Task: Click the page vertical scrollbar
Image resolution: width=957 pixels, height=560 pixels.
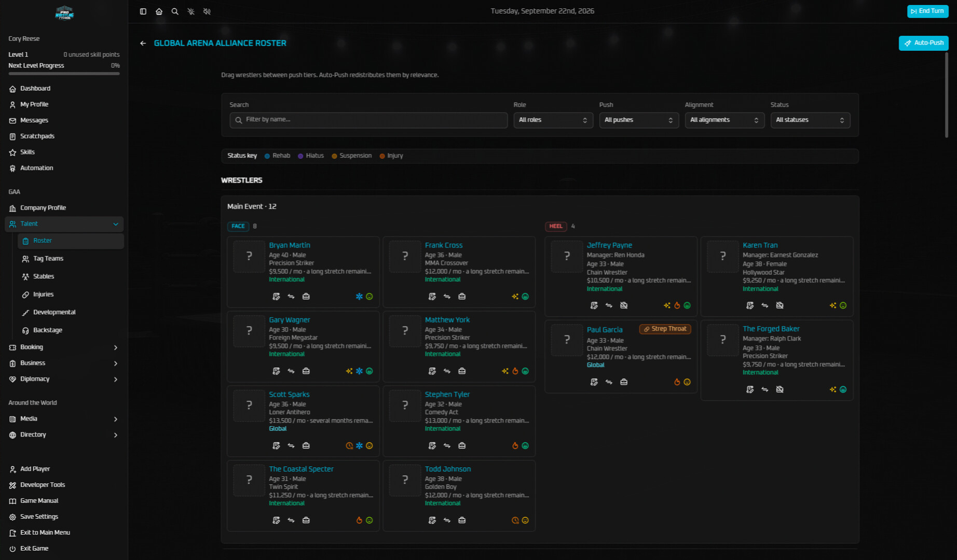Action: [947, 94]
